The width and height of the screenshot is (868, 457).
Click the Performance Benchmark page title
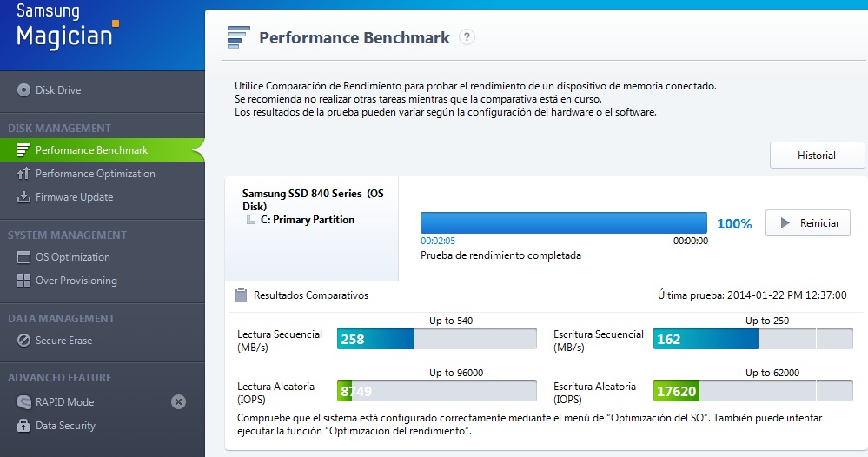pyautogui.click(x=354, y=37)
